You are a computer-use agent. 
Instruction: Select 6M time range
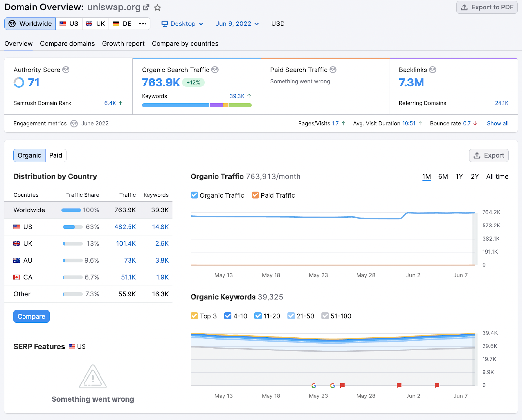click(443, 177)
